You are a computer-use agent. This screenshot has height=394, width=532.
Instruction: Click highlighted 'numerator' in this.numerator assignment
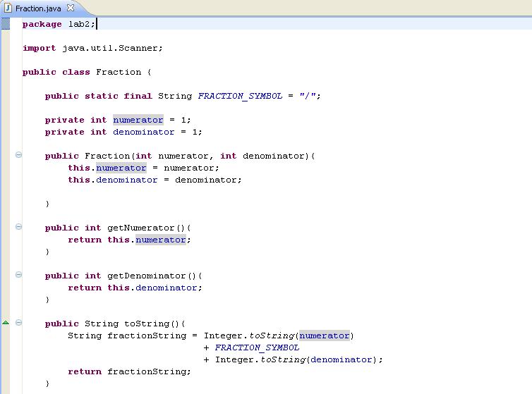pos(121,168)
